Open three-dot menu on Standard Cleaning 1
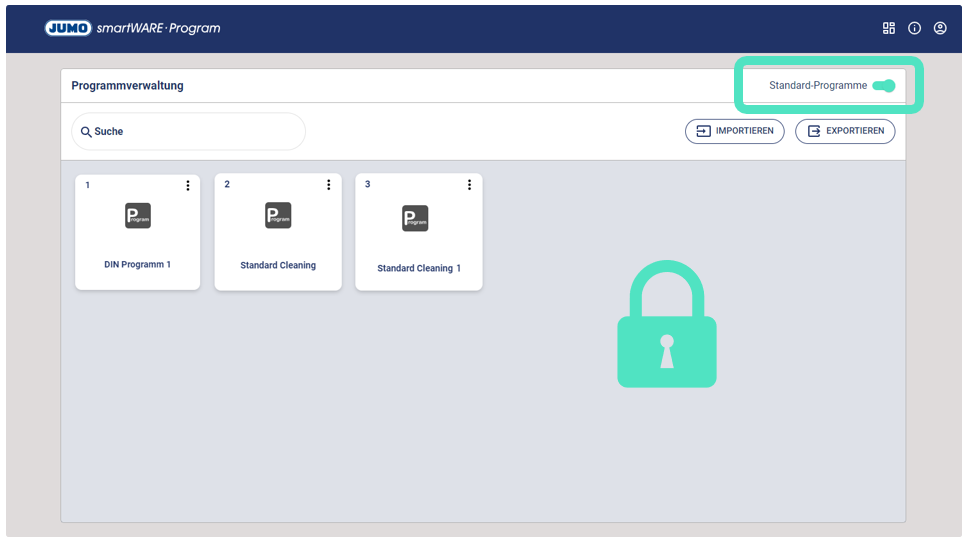 [470, 185]
